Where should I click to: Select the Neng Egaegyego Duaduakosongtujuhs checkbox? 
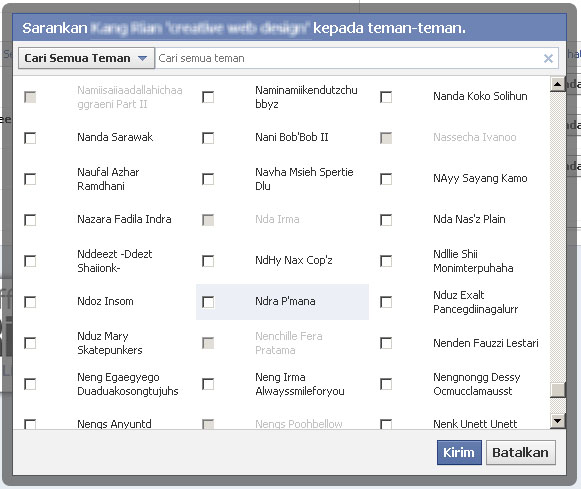[30, 384]
